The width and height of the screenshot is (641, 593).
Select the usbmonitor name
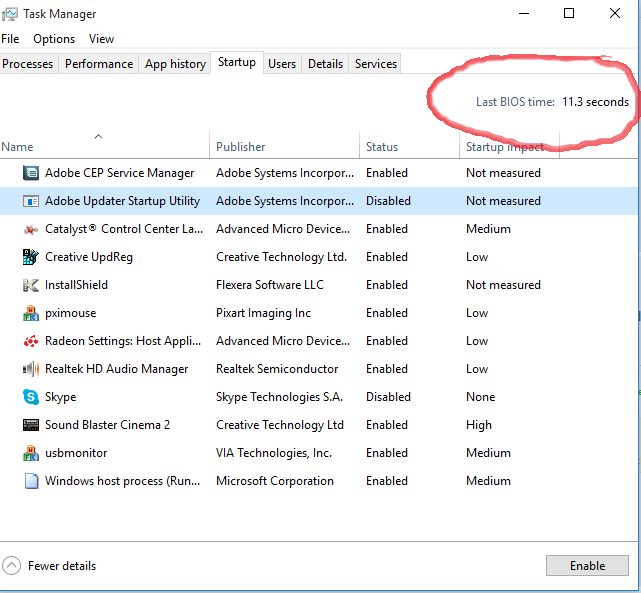(76, 453)
